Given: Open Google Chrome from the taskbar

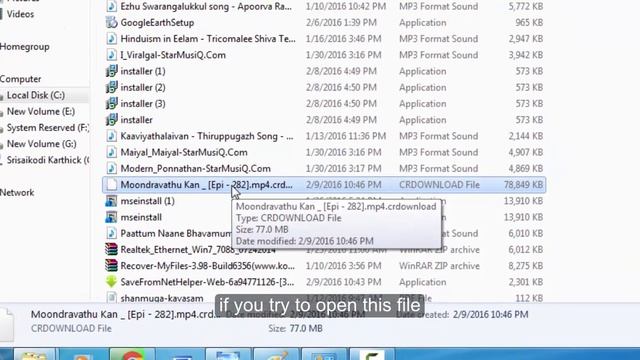Looking at the screenshot, I should (132, 354).
